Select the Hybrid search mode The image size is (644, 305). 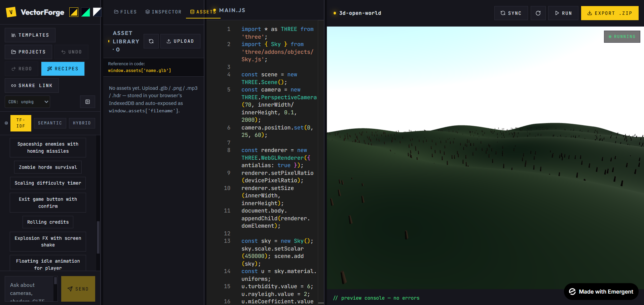[82, 123]
